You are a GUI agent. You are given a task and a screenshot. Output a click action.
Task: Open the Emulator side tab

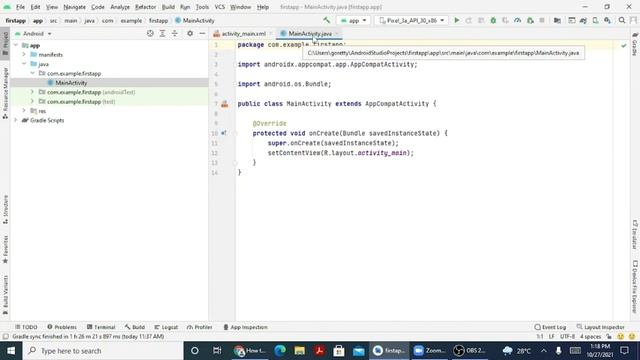635,234
